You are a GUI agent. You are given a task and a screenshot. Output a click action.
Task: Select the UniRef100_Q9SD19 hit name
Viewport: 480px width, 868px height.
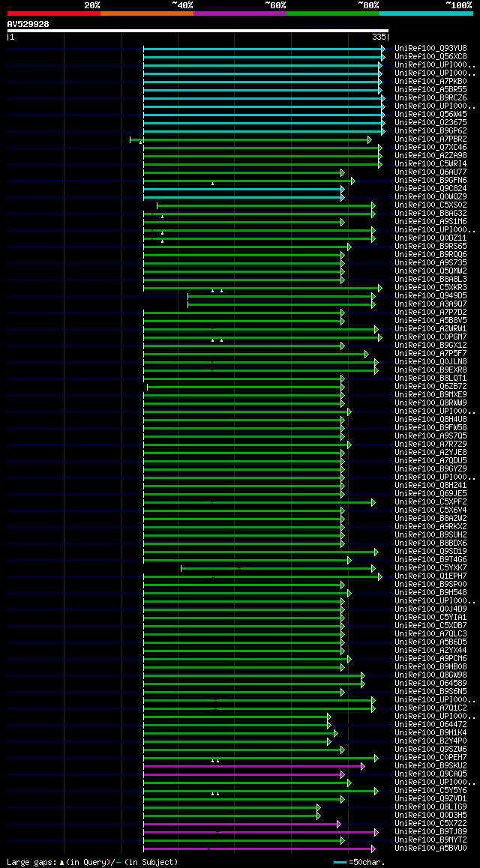pos(430,552)
